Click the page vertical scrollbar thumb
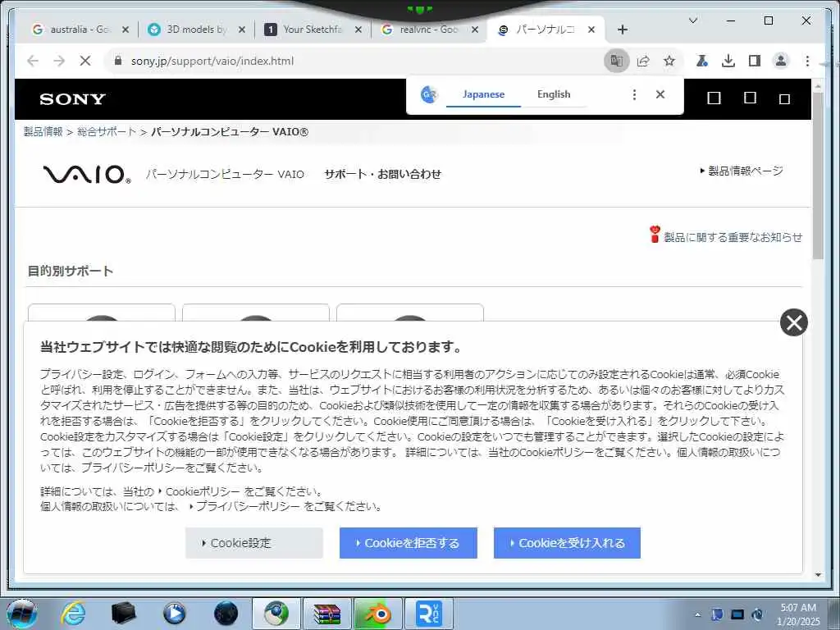This screenshot has width=840, height=630. tap(818, 176)
